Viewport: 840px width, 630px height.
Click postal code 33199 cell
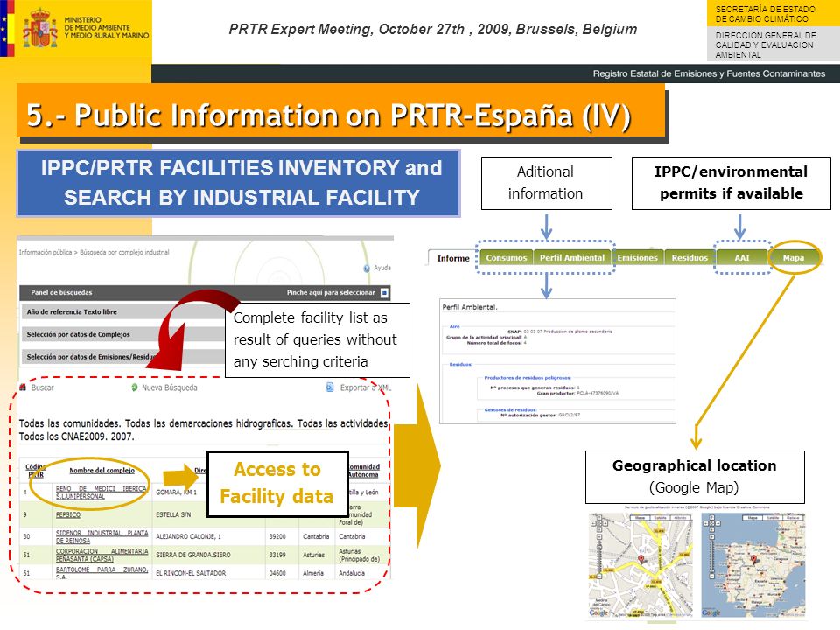click(277, 555)
